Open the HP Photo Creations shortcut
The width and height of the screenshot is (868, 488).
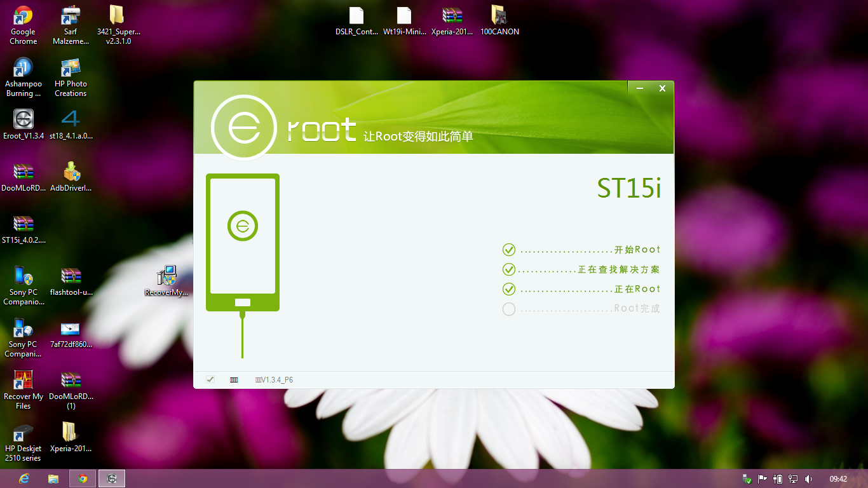[x=71, y=78]
